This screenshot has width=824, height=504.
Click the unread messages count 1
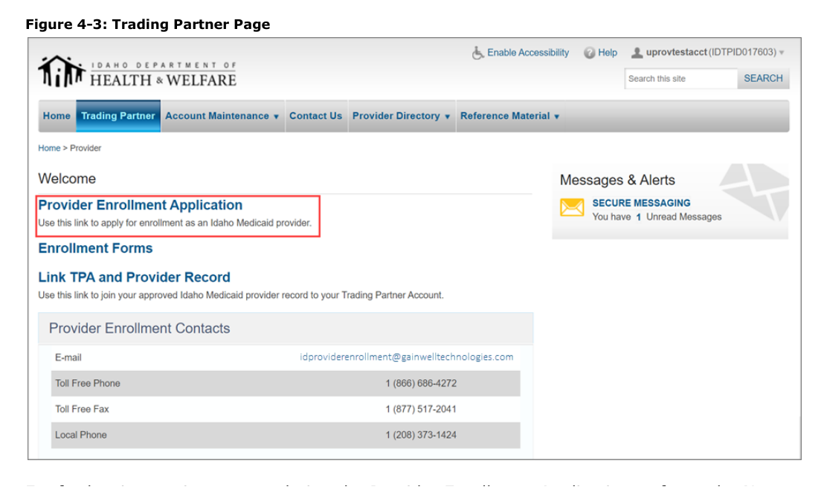click(x=639, y=217)
